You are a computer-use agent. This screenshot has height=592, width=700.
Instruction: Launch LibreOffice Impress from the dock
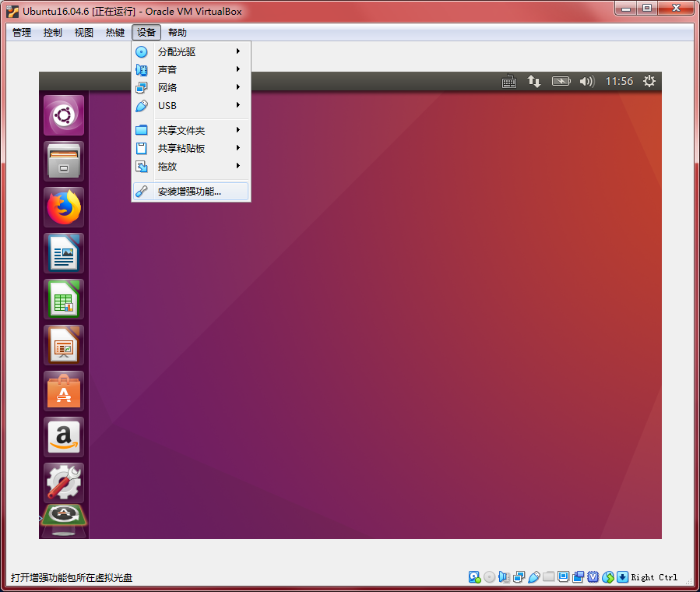64,345
